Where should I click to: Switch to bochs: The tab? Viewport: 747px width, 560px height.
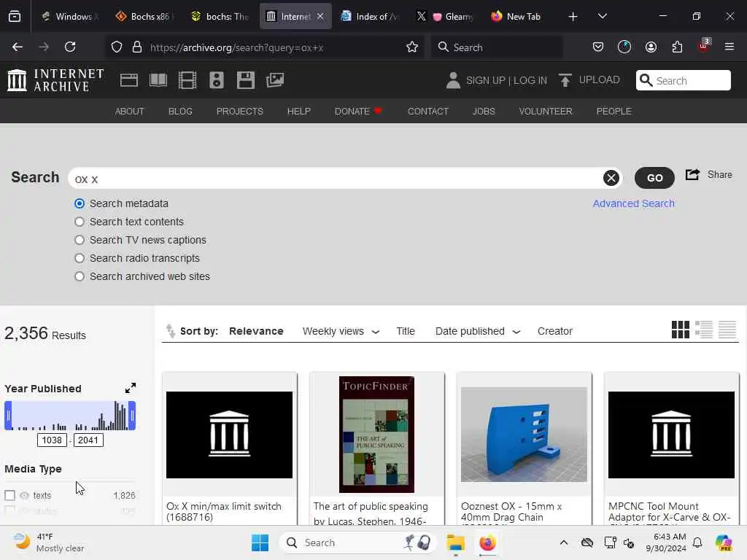pyautogui.click(x=220, y=16)
